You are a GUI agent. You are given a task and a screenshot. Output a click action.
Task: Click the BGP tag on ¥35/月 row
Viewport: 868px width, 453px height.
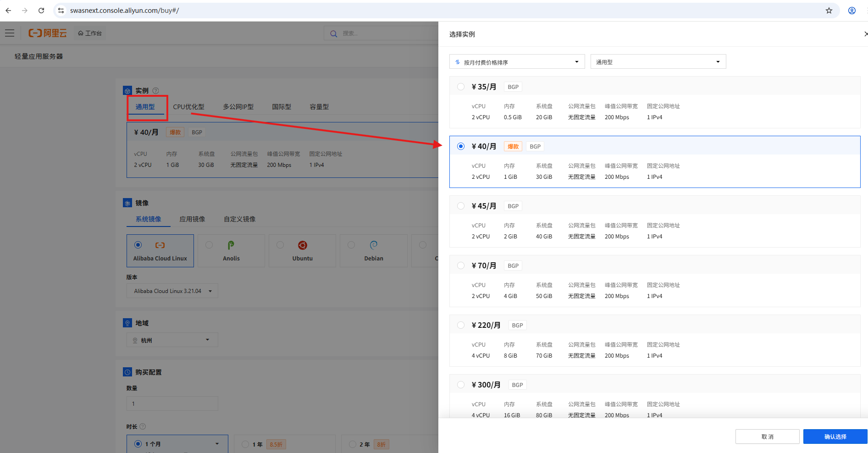(x=513, y=87)
